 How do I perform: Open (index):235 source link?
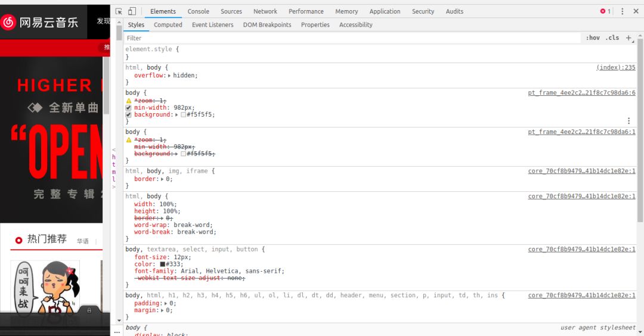coord(615,68)
